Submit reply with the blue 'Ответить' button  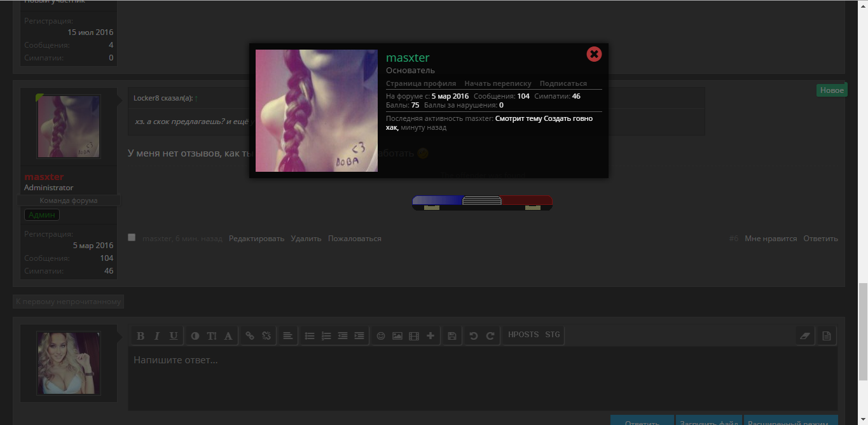[x=642, y=421]
